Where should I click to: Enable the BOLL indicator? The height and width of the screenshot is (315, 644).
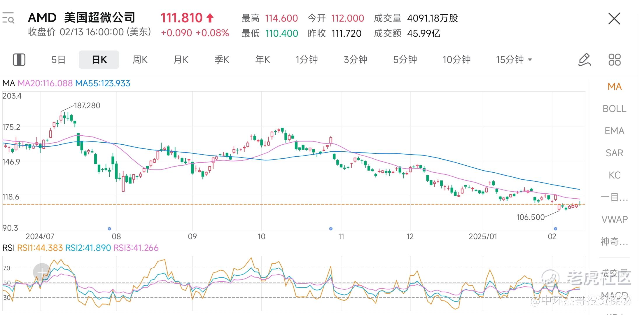click(614, 109)
